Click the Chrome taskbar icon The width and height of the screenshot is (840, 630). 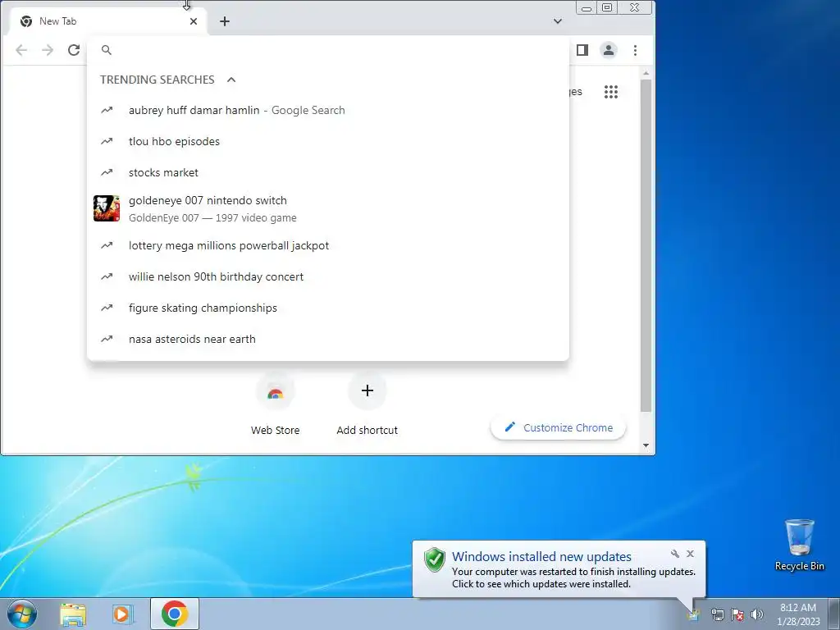pyautogui.click(x=175, y=614)
